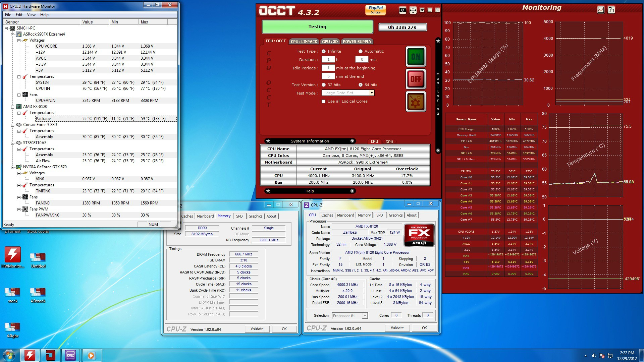The image size is (644, 362).
Task: Collapse SINGH-PC tree node
Action: [x=6, y=28]
